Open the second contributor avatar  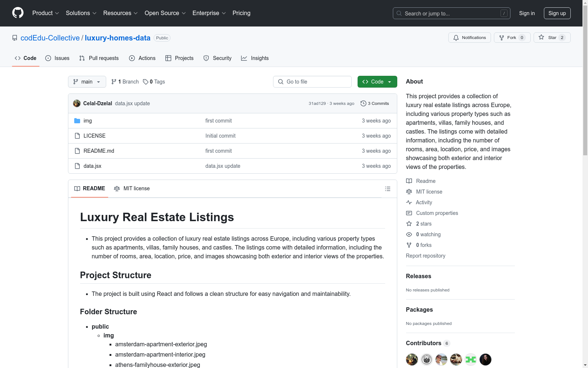pyautogui.click(x=427, y=360)
